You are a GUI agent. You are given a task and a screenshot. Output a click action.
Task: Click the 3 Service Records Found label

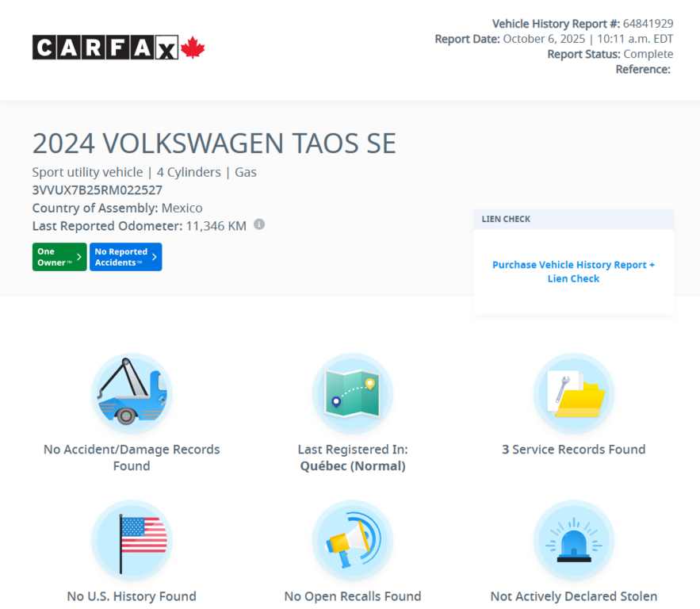[x=573, y=449]
